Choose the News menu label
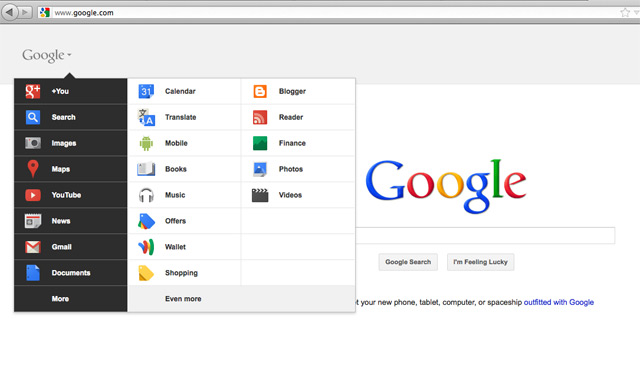The width and height of the screenshot is (640, 365). pyautogui.click(x=61, y=221)
